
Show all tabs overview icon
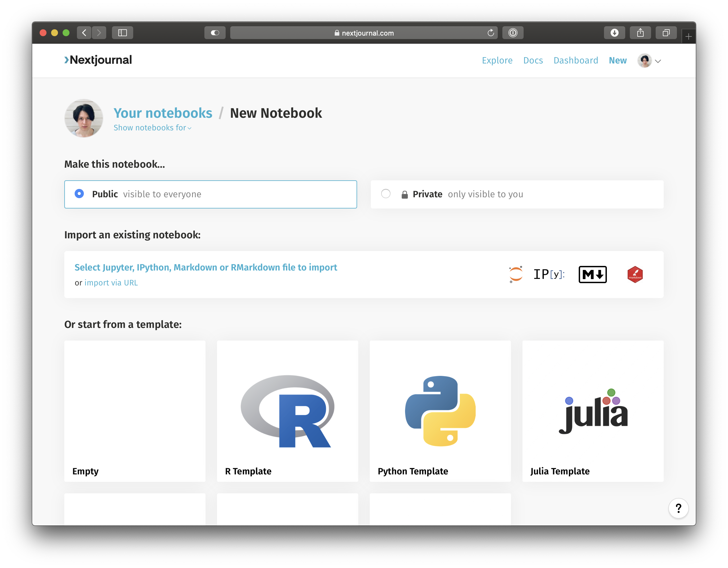(x=666, y=33)
